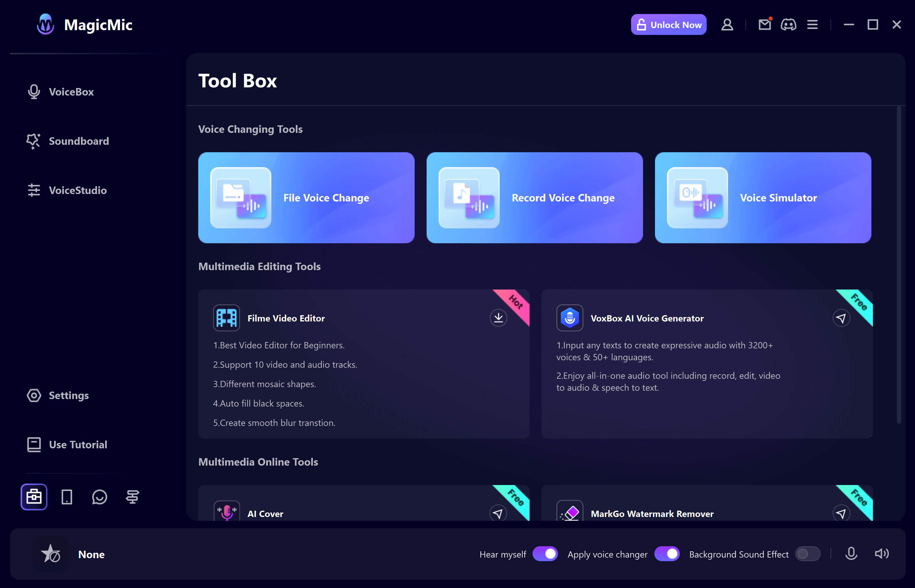Open the Voice Simulator tool
The image size is (915, 588).
(764, 197)
